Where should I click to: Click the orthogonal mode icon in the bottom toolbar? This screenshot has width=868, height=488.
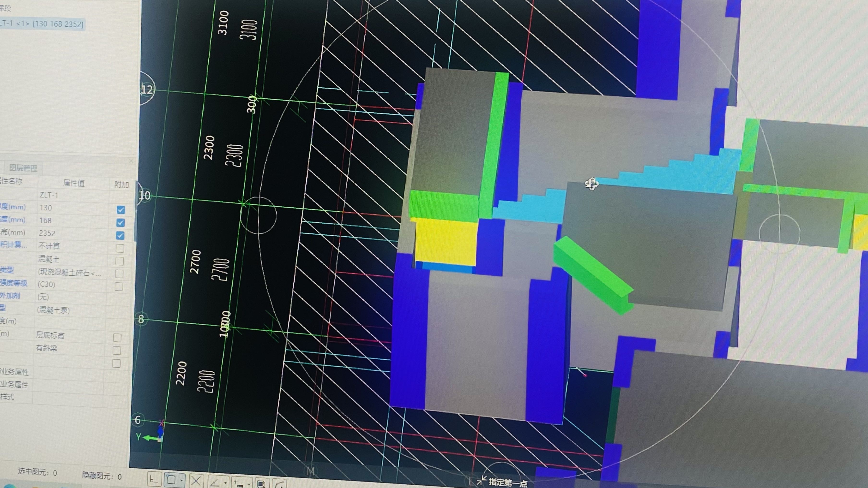click(x=154, y=479)
